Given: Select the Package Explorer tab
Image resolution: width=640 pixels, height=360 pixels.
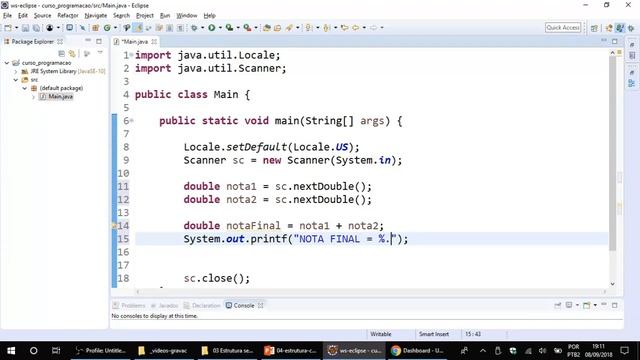Looking at the screenshot, I should [x=32, y=42].
